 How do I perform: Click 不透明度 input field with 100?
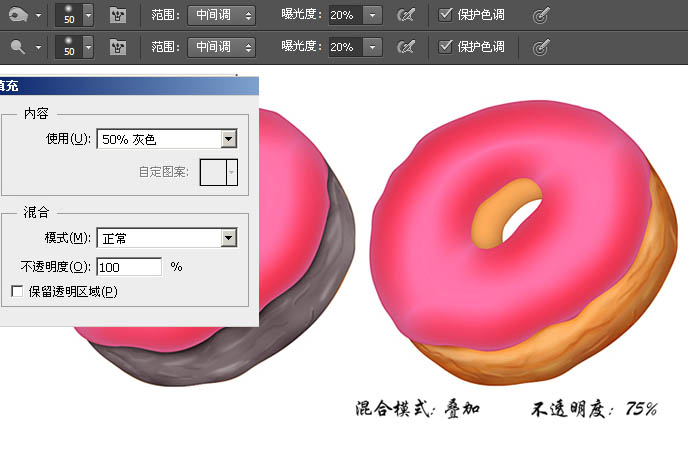[x=129, y=267]
